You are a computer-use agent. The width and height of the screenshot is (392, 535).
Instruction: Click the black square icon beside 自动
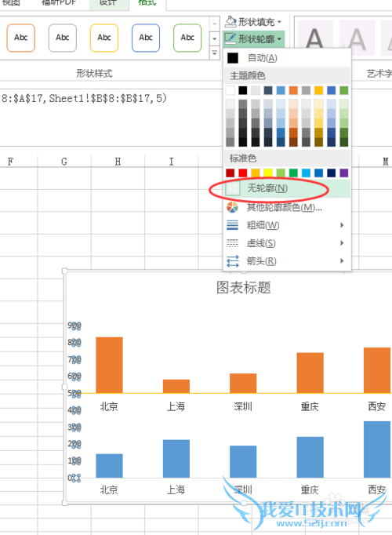(x=233, y=58)
